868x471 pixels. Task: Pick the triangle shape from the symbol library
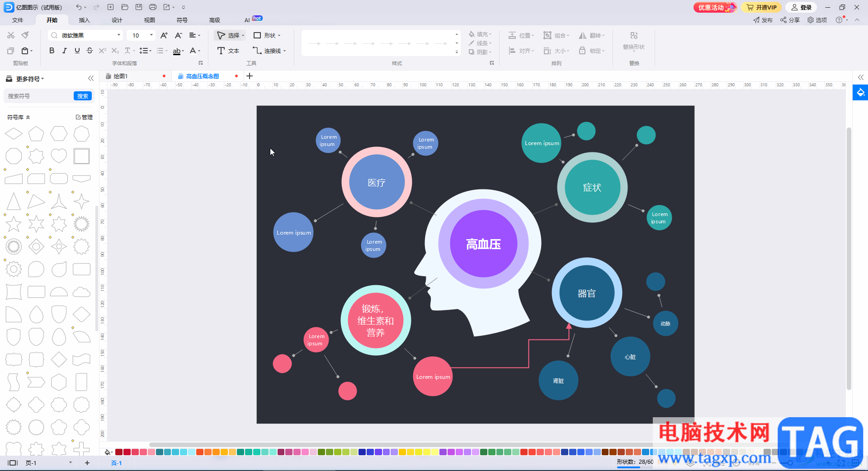(x=14, y=201)
